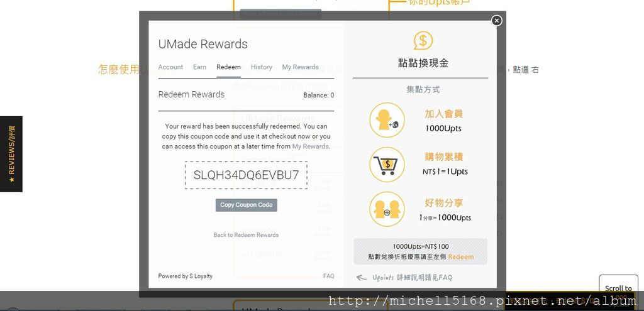The height and width of the screenshot is (311, 644).
Task: Click the 點點換現金 heading
Action: pos(423,63)
